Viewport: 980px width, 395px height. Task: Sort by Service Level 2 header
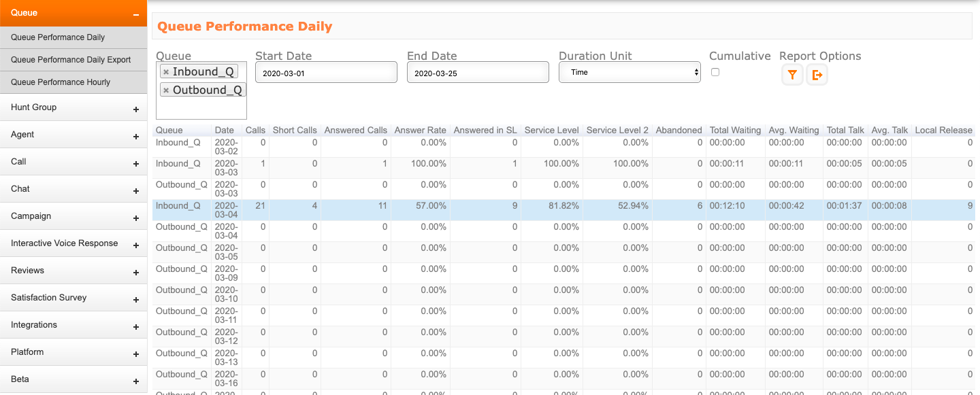[x=617, y=130]
